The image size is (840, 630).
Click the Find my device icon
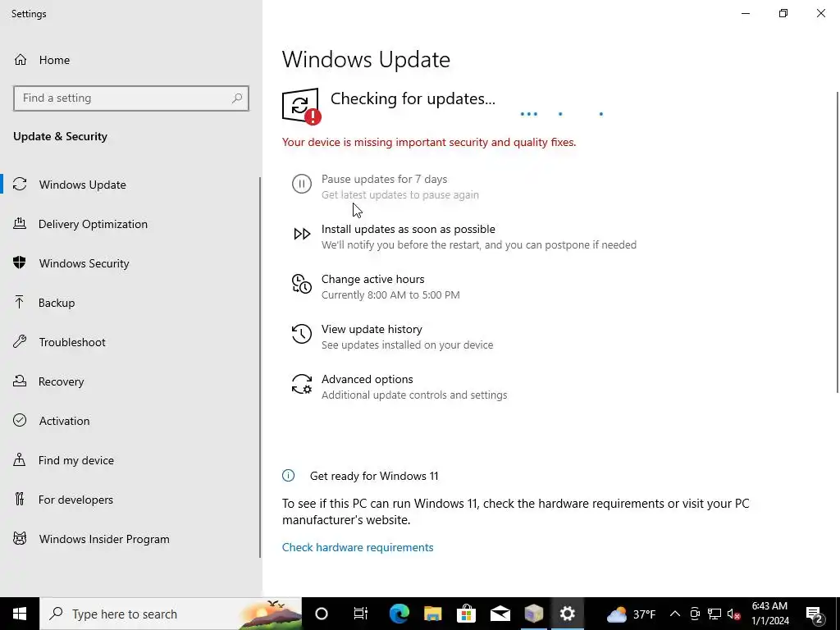[20, 459]
